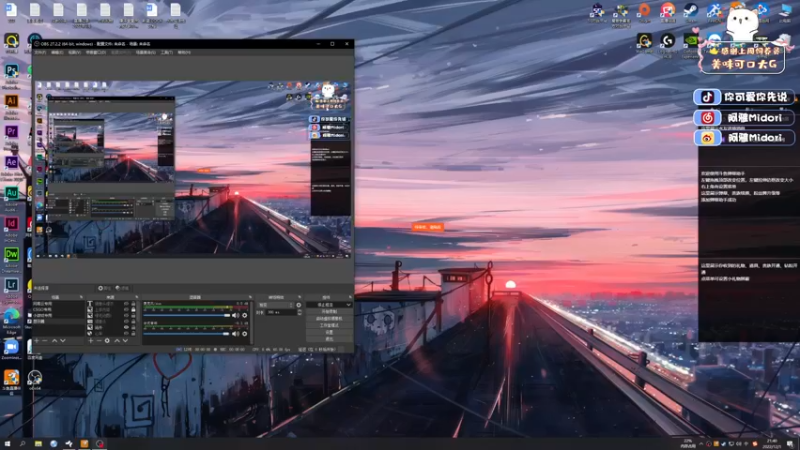Select the CSGO scene in Scenes list
This screenshot has height=450, width=800.
(x=59, y=309)
